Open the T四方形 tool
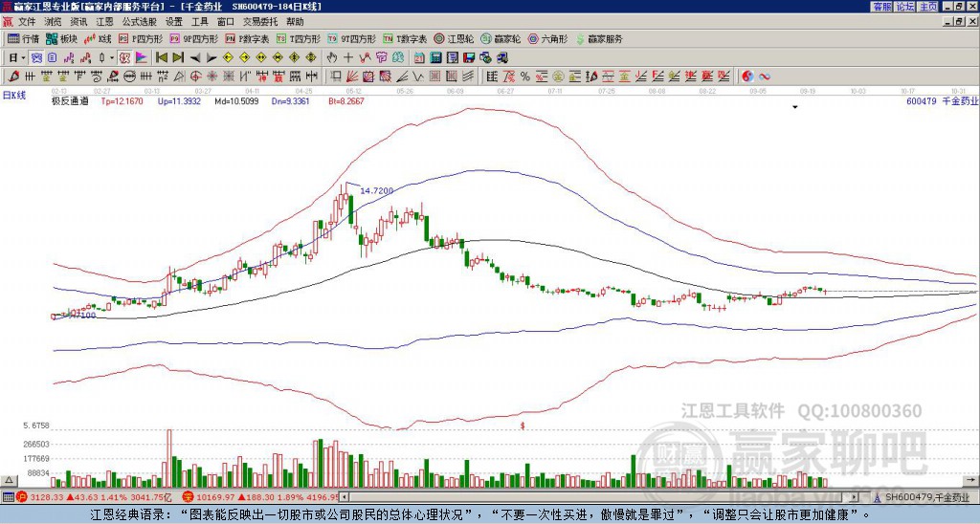The width and height of the screenshot is (980, 524). pyautogui.click(x=299, y=38)
